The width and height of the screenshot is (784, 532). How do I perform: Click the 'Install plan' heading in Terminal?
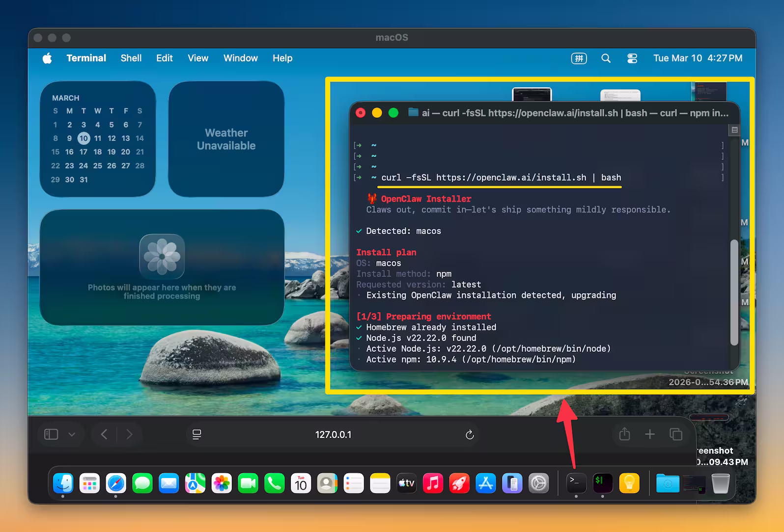(x=386, y=252)
